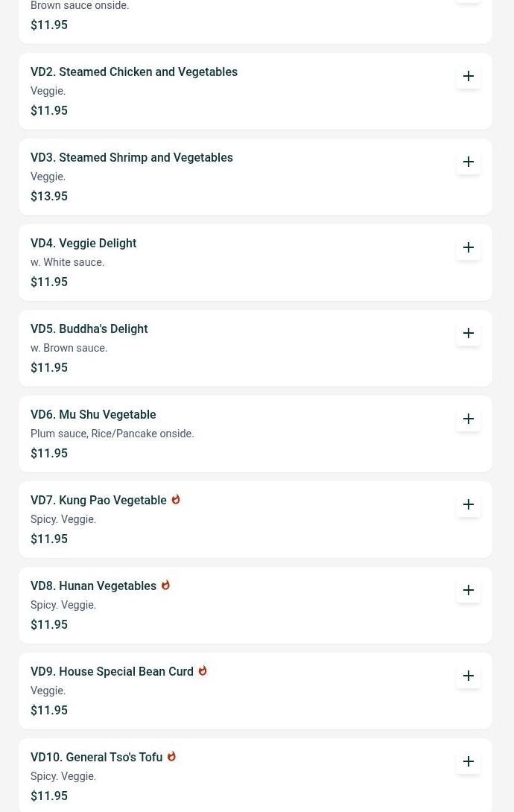Open VD2 Steamed Chicken and Vegetables title
This screenshot has height=812, width=514.
click(x=134, y=72)
